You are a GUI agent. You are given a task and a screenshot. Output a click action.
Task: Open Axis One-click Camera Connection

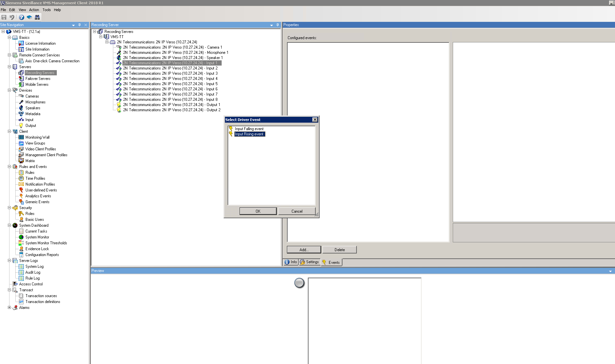pyautogui.click(x=53, y=61)
